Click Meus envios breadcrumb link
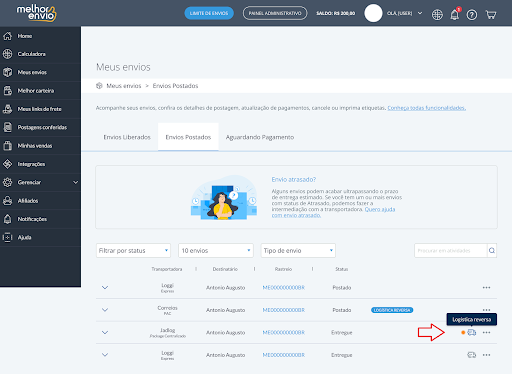The height and width of the screenshot is (374, 512). 124,86
